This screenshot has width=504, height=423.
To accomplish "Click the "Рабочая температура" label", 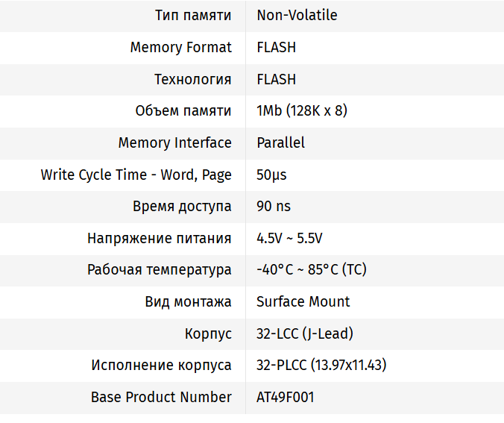I will click(159, 269).
